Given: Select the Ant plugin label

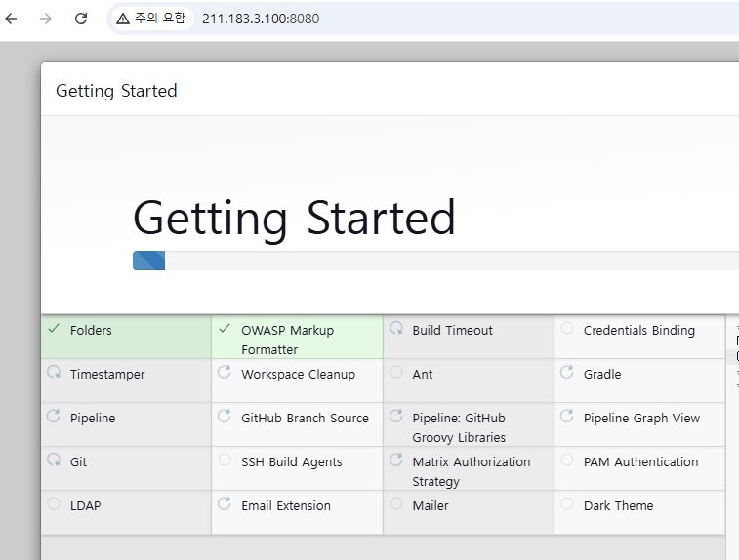Looking at the screenshot, I should click(423, 374).
